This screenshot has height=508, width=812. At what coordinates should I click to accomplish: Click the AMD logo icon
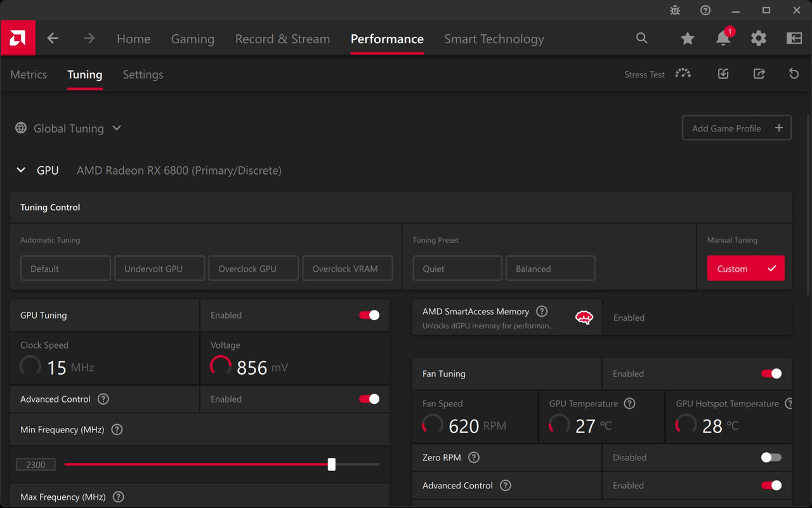(18, 38)
